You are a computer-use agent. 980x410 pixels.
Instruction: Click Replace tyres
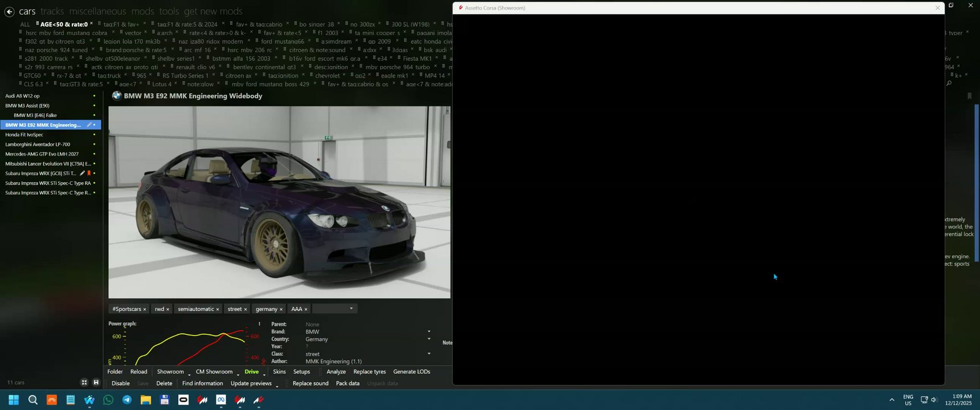coord(370,372)
